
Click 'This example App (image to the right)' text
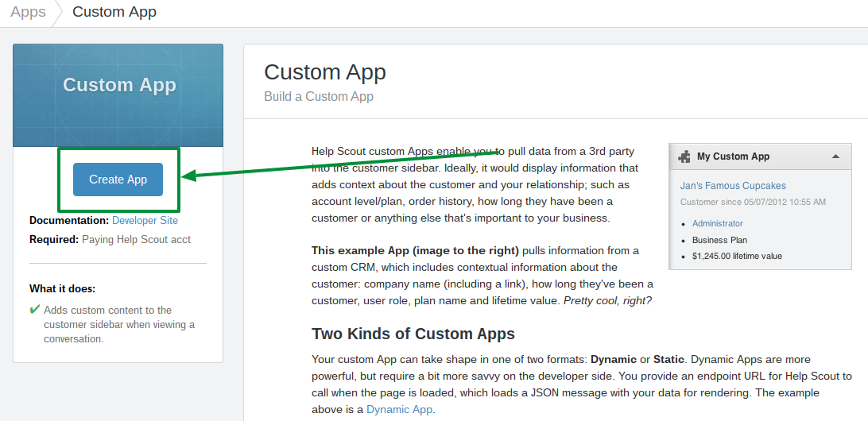(x=415, y=250)
